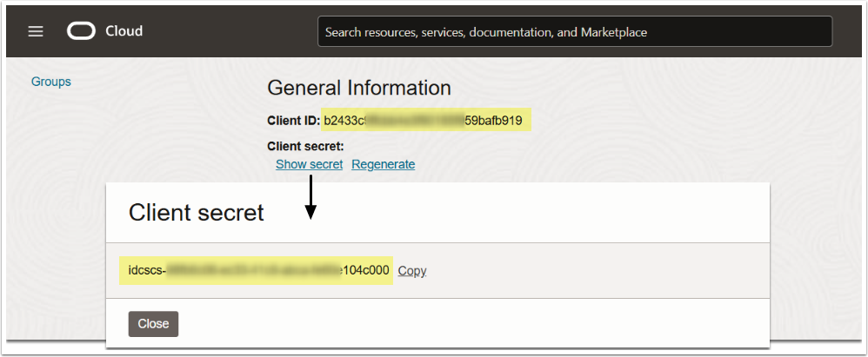This screenshot has height=357, width=868.
Task: Click the ending 104c000 of the secret
Action: click(365, 271)
